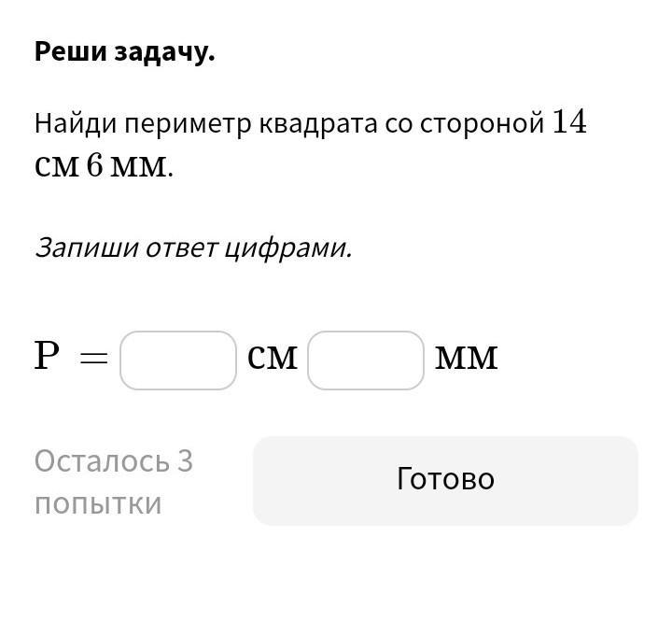This screenshot has height=622, width=672.
Task: Click the Осталось 3 attempts counter text
Action: (x=113, y=460)
